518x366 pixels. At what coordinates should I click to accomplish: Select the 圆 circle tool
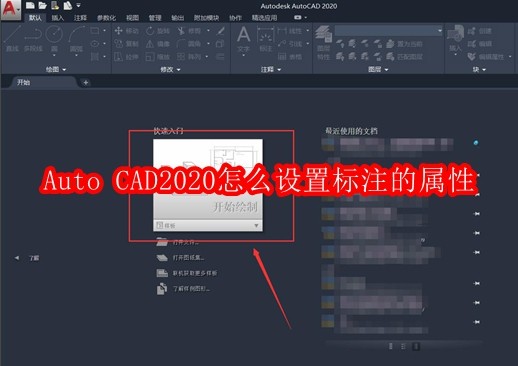[54, 40]
